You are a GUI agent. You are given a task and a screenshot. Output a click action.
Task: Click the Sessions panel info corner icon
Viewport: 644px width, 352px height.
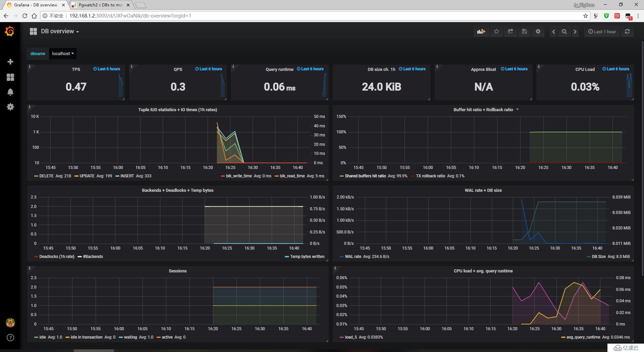(30, 268)
